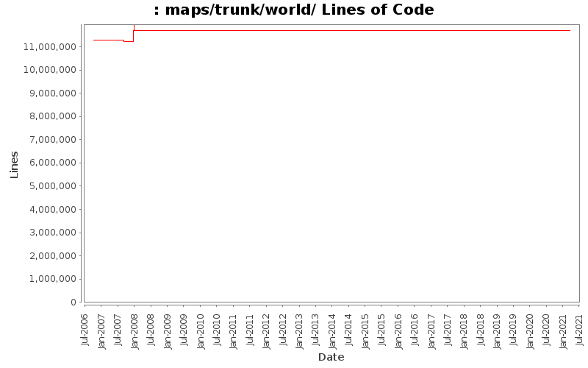
Task: Click the 6,000,000 y-axis value
Action: [x=53, y=163]
